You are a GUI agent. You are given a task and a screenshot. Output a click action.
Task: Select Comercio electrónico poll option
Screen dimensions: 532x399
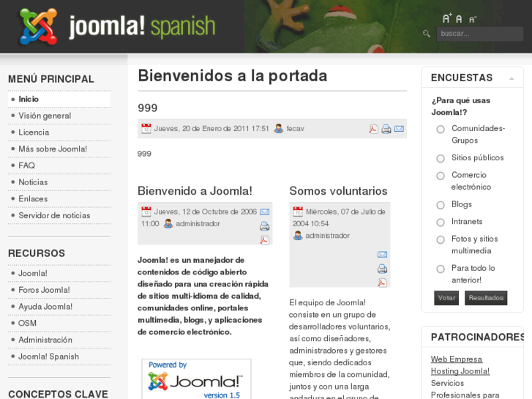point(441,176)
